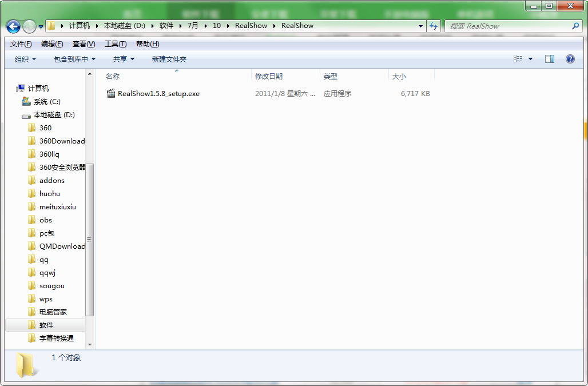Select the RealShow1.5.8_setup.exe file icon
Image resolution: width=588 pixels, height=386 pixels.
point(111,93)
